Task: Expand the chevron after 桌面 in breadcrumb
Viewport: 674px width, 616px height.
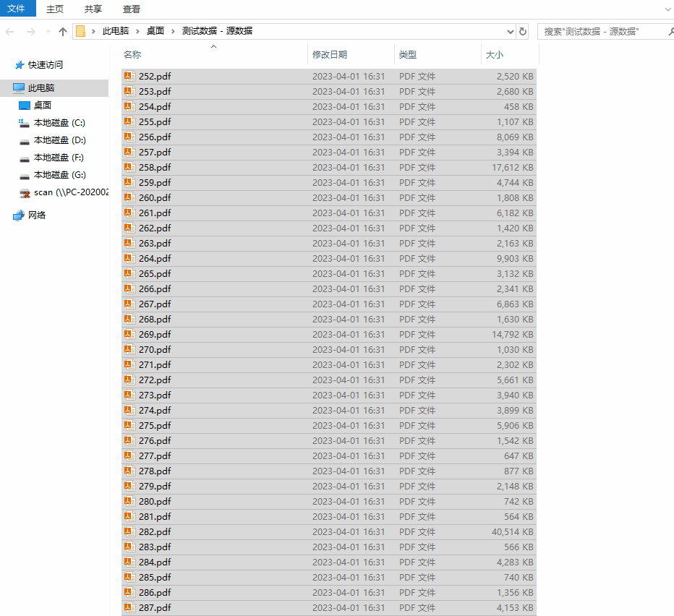Action: coord(174,31)
